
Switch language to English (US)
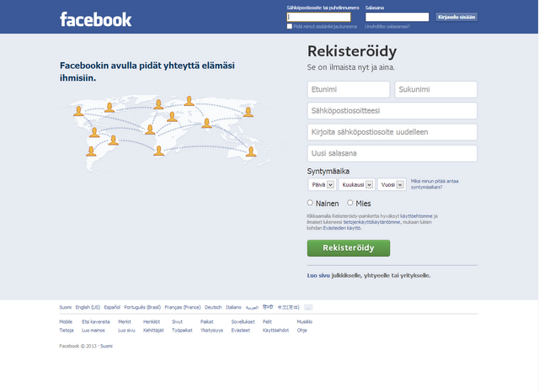[x=88, y=307]
